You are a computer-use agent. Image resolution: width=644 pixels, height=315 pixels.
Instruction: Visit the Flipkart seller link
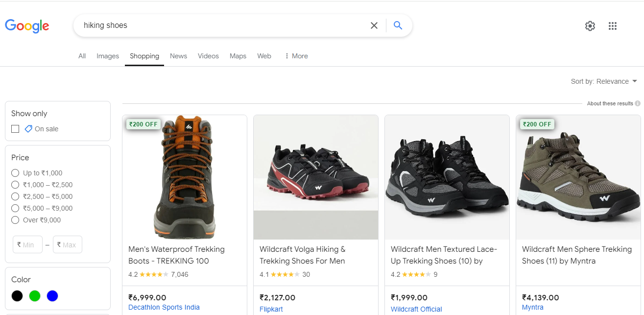tap(271, 309)
